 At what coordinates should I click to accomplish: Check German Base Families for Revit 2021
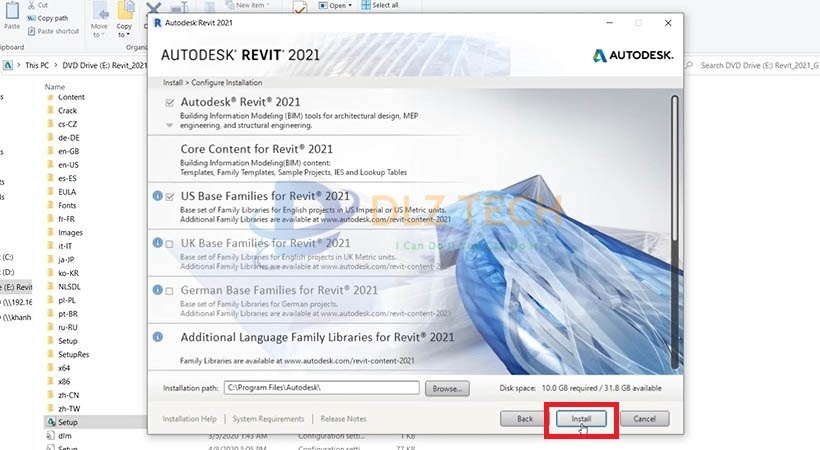tap(169, 291)
